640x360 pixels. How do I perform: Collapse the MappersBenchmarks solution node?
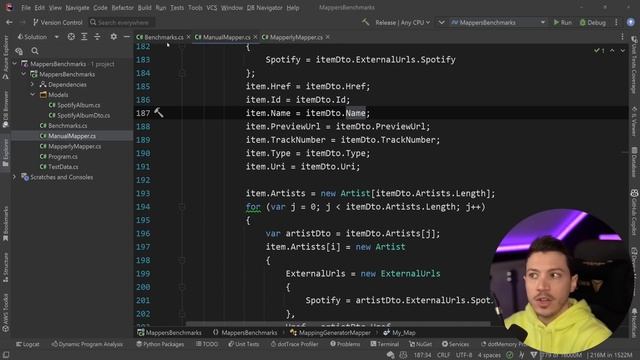tap(15, 64)
